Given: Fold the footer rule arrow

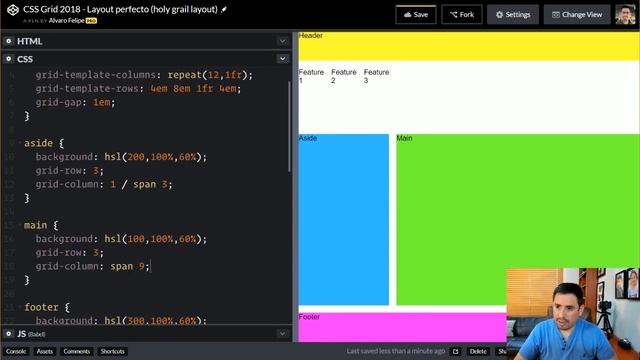Looking at the screenshot, I should tap(20, 307).
